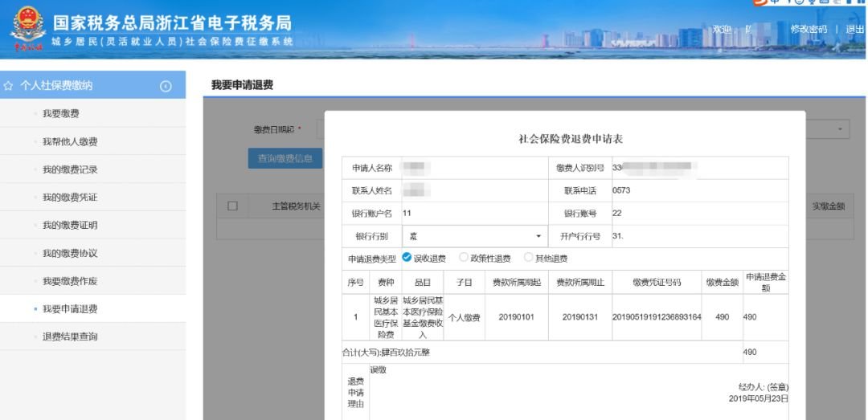The height and width of the screenshot is (420, 868).
Task: Open 我要缴费 in the sidebar
Action: tap(61, 114)
